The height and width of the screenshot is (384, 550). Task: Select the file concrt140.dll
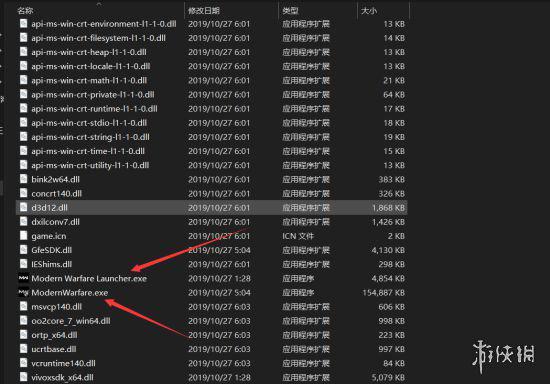coord(56,194)
